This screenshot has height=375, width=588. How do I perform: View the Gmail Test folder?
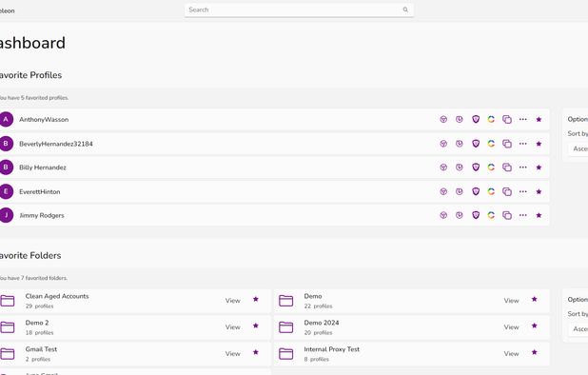232,354
